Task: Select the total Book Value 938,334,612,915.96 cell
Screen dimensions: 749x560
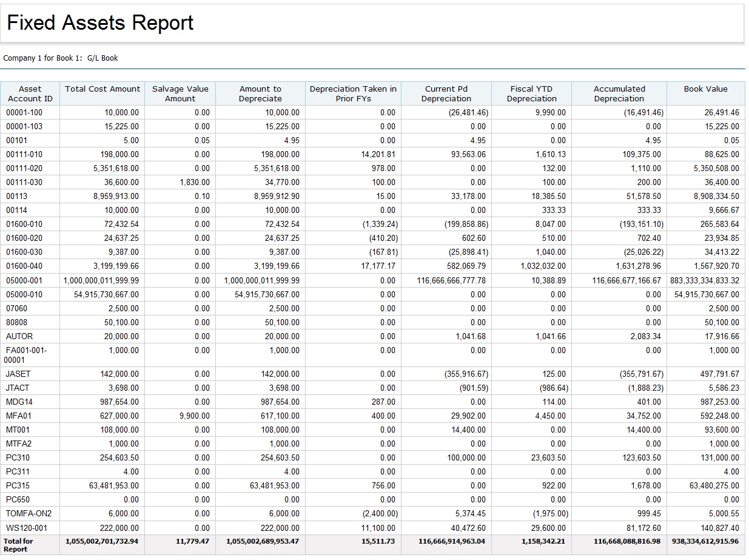Action: 705,541
